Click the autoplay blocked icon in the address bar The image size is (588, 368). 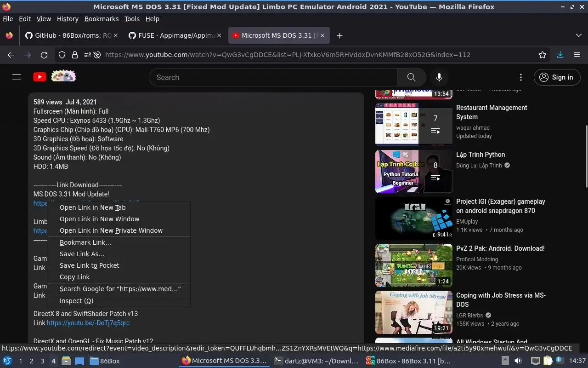click(97, 55)
